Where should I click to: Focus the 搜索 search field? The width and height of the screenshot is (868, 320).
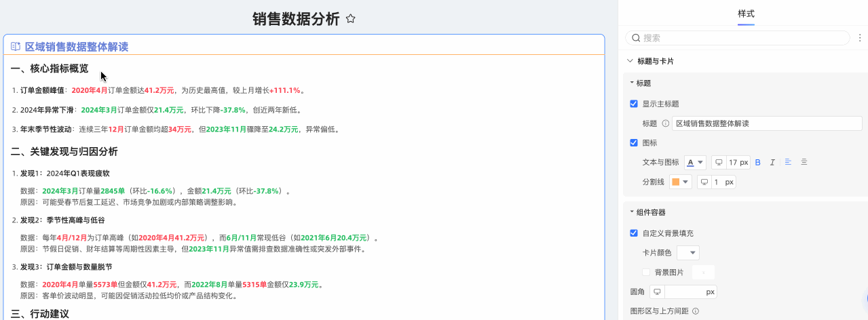737,38
